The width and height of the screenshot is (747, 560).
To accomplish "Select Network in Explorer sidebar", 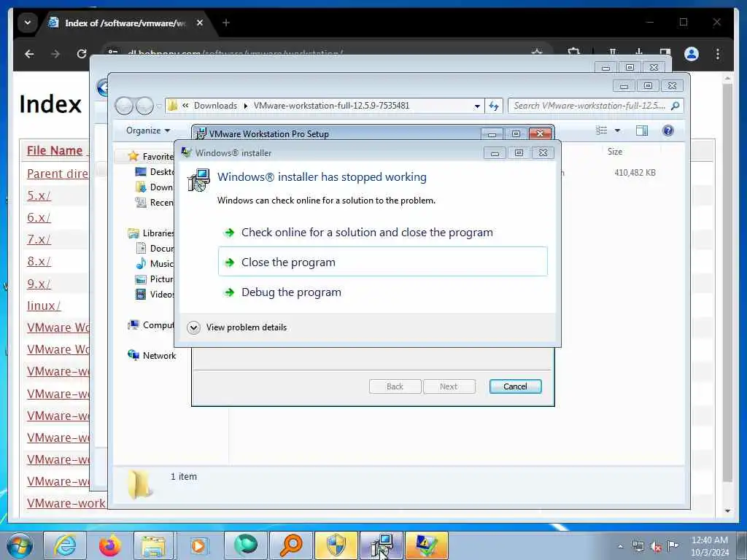I will click(x=152, y=356).
